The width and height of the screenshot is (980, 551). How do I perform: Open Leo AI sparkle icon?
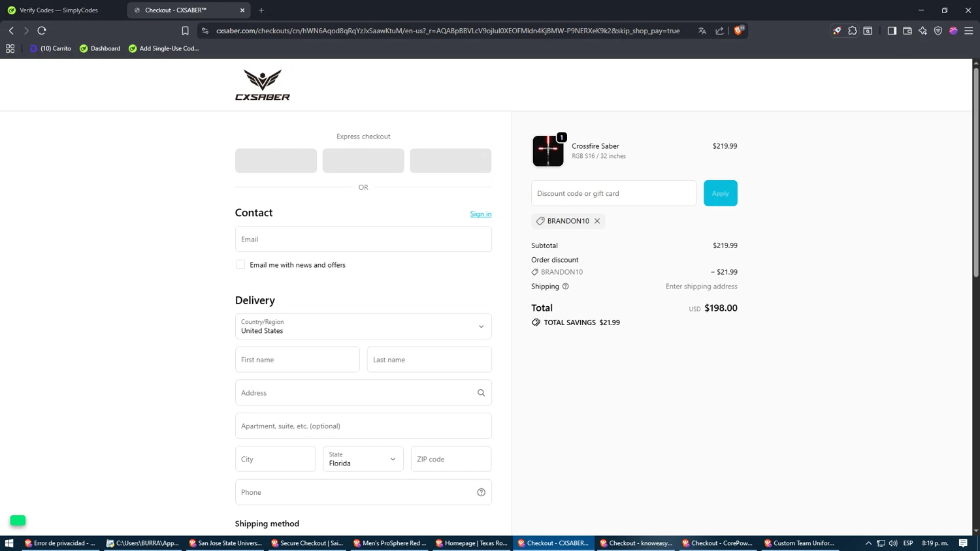tap(923, 31)
